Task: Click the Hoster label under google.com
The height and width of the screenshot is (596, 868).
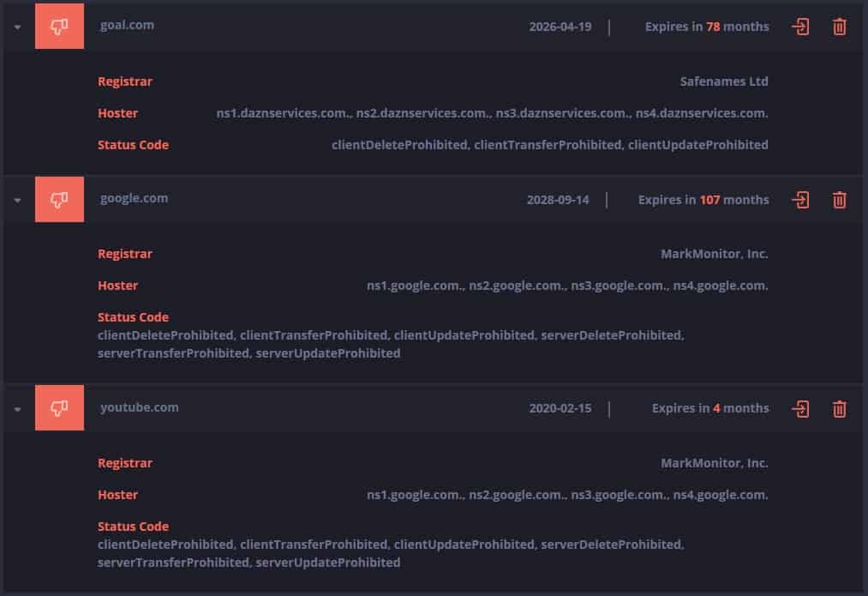Action: (x=118, y=286)
